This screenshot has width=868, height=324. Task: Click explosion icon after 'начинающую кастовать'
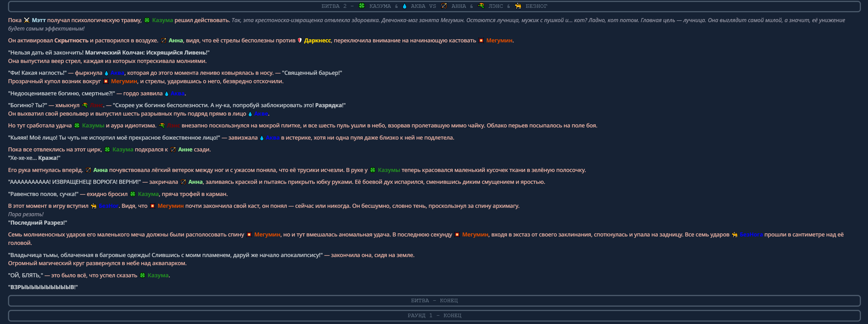click(481, 40)
